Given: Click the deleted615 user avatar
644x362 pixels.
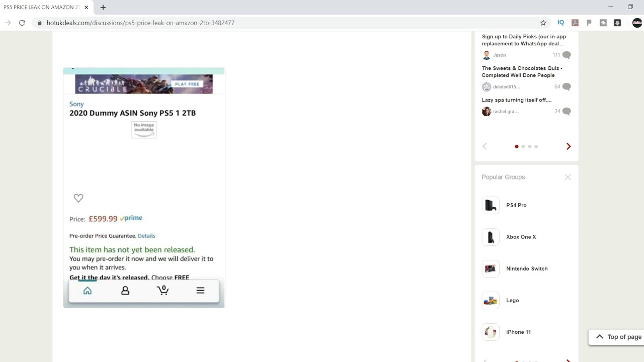Looking at the screenshot, I should click(486, 87).
